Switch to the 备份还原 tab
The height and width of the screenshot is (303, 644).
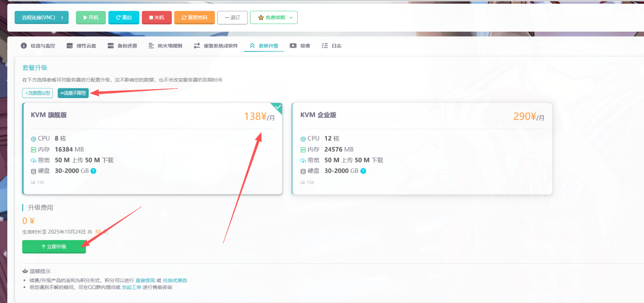click(122, 46)
